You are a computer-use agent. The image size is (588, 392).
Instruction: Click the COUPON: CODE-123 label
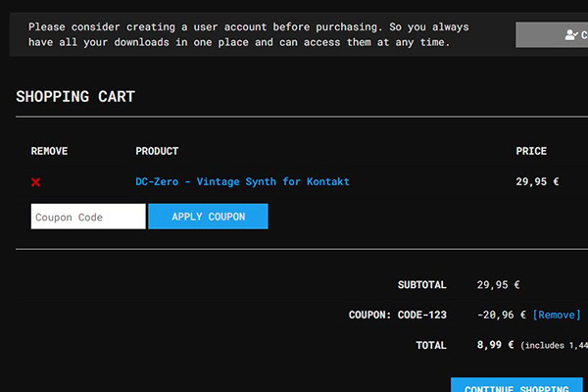click(398, 315)
